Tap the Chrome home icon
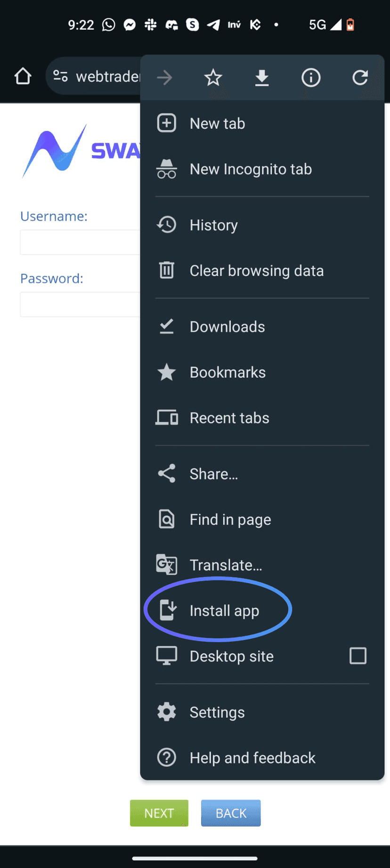The width and height of the screenshot is (390, 868). click(x=23, y=76)
